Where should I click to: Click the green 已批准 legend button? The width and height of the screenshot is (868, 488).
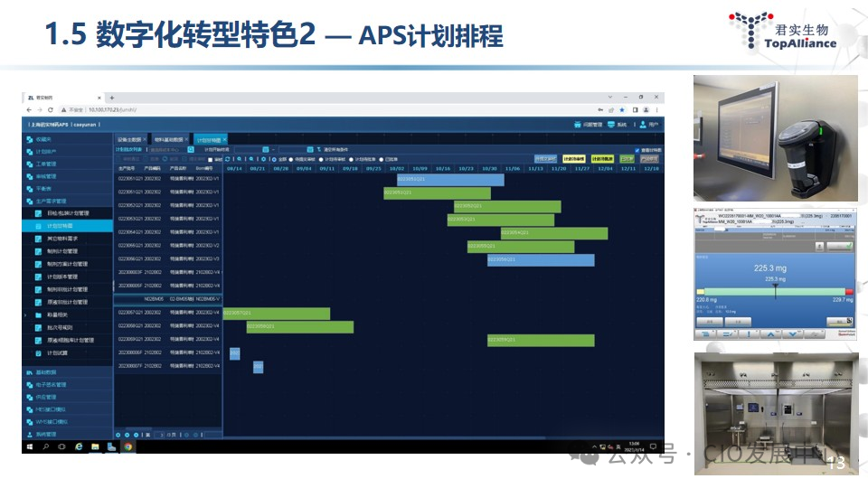coord(627,159)
